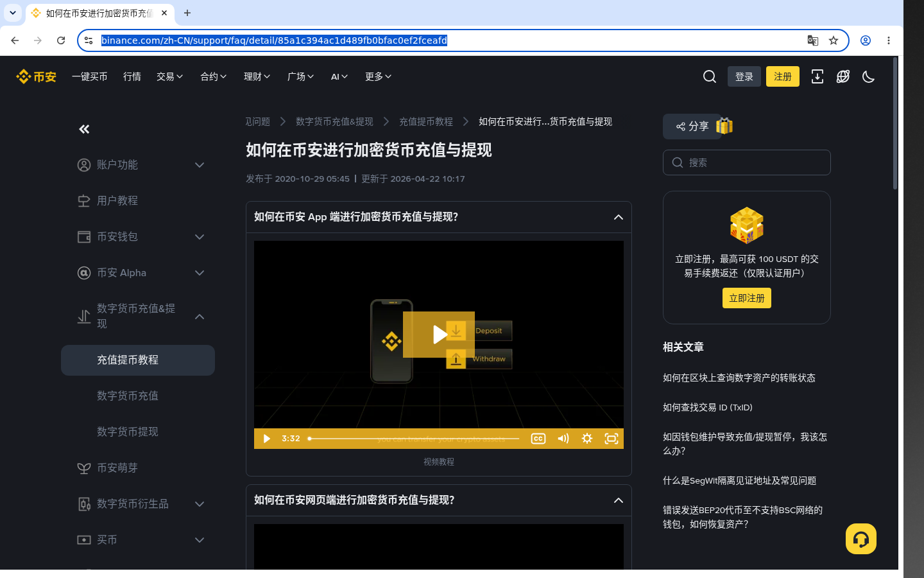Image resolution: width=924 pixels, height=578 pixels.
Task: Open article 什么是SegWit隔离见证地址及常见问题
Action: tap(740, 480)
